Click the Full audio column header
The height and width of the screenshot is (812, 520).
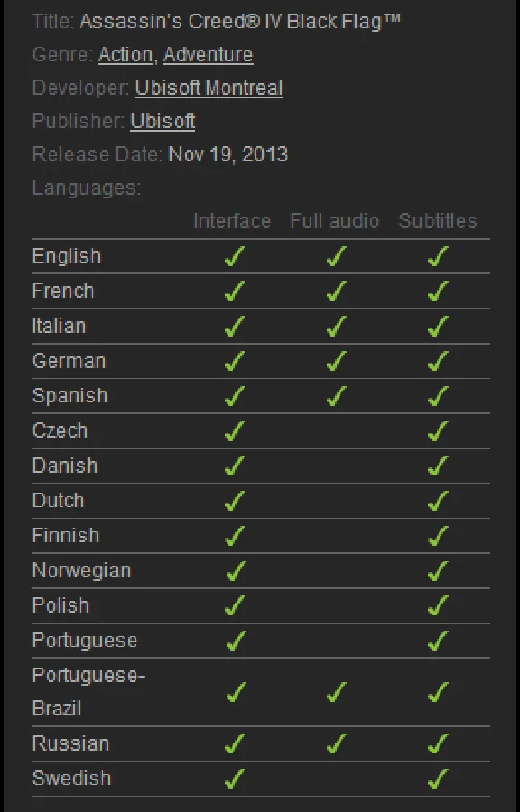[x=335, y=221]
